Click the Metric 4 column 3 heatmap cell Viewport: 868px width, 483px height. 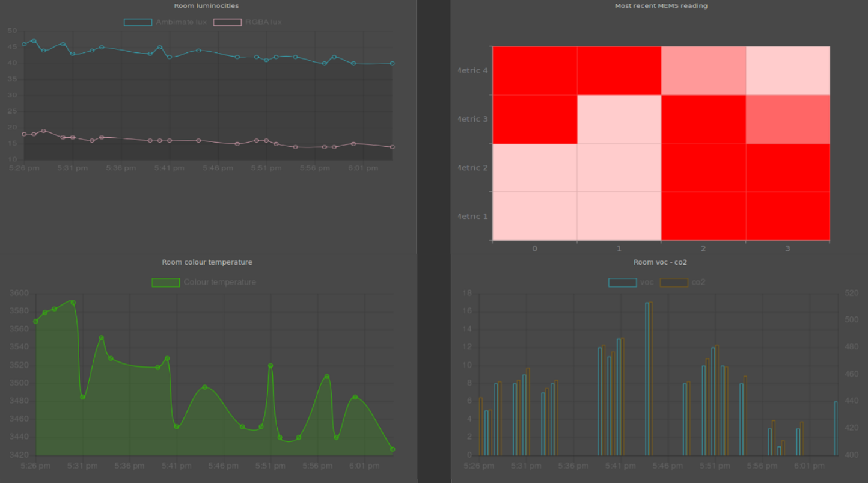[787, 70]
